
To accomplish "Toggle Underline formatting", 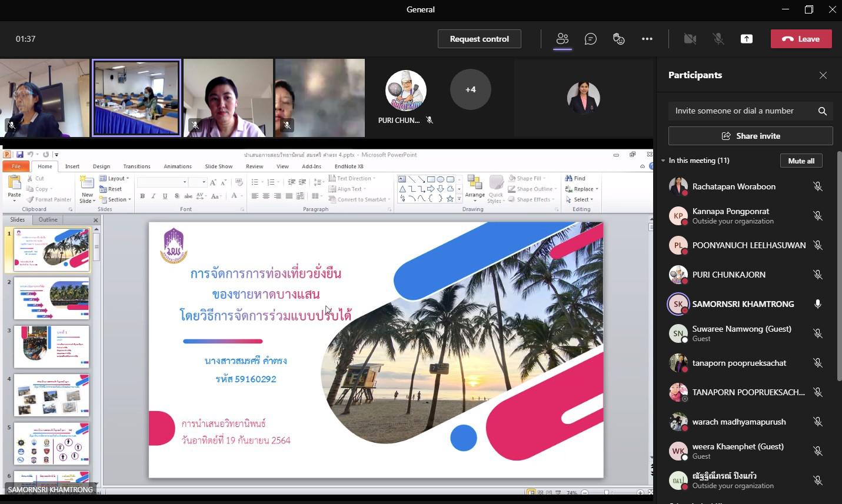I will pyautogui.click(x=165, y=196).
